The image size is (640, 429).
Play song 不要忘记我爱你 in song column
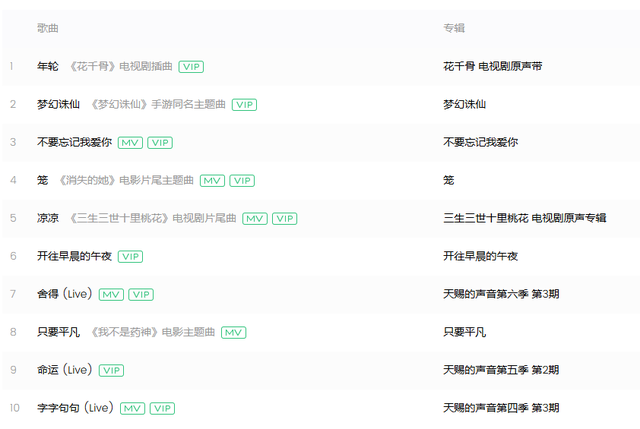pyautogui.click(x=74, y=142)
